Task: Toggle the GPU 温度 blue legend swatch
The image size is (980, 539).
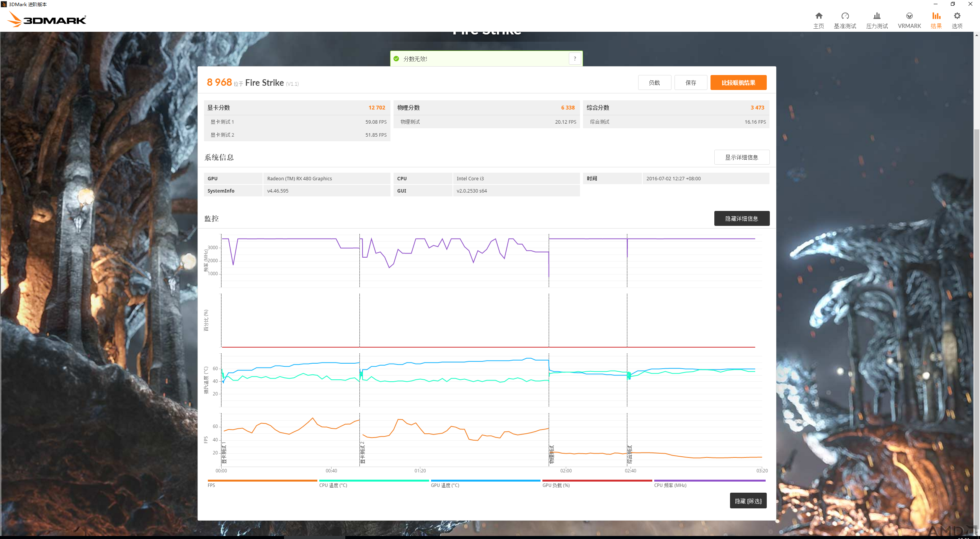Action: (x=485, y=480)
